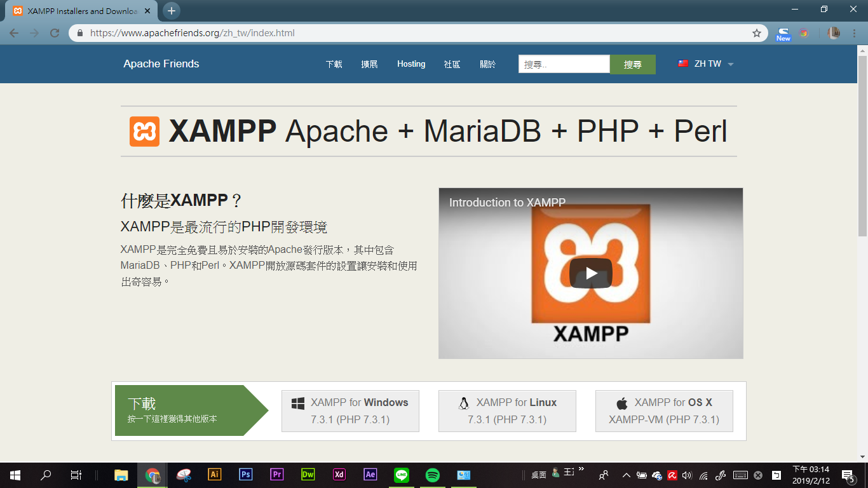The height and width of the screenshot is (488, 868).
Task: Open the 下載 navigation menu
Action: pyautogui.click(x=334, y=64)
